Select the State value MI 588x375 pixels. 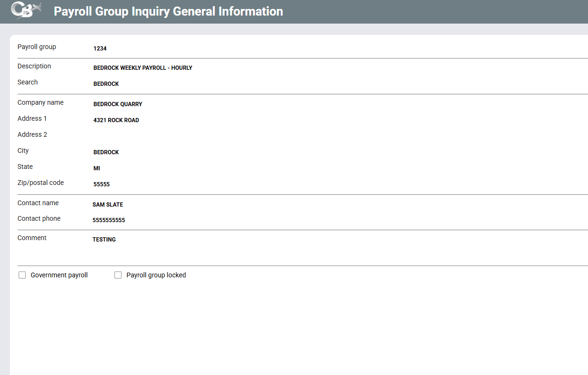tap(97, 168)
